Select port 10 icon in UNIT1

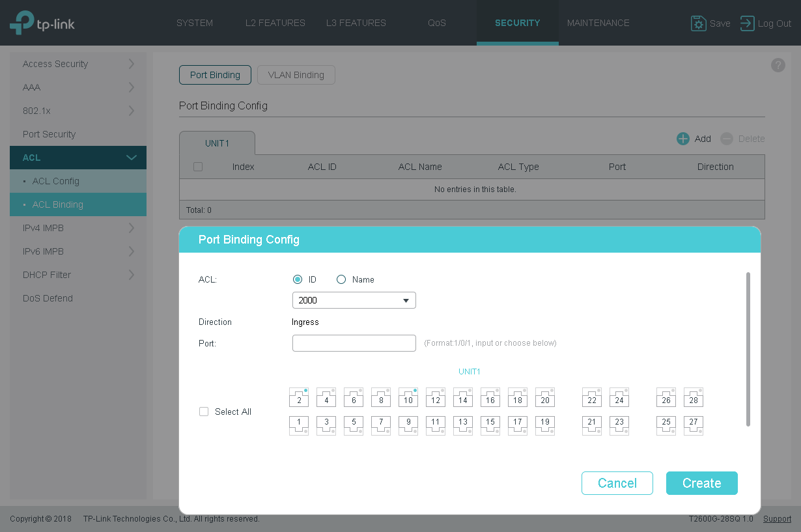(x=408, y=398)
